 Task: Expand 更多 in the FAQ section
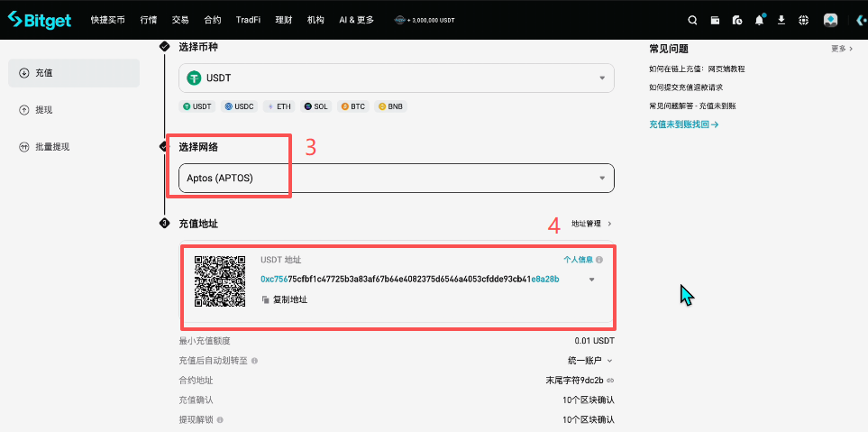842,49
